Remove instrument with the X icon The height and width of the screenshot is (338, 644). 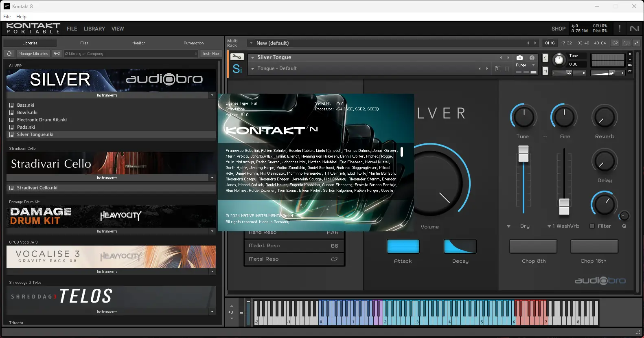click(x=630, y=54)
